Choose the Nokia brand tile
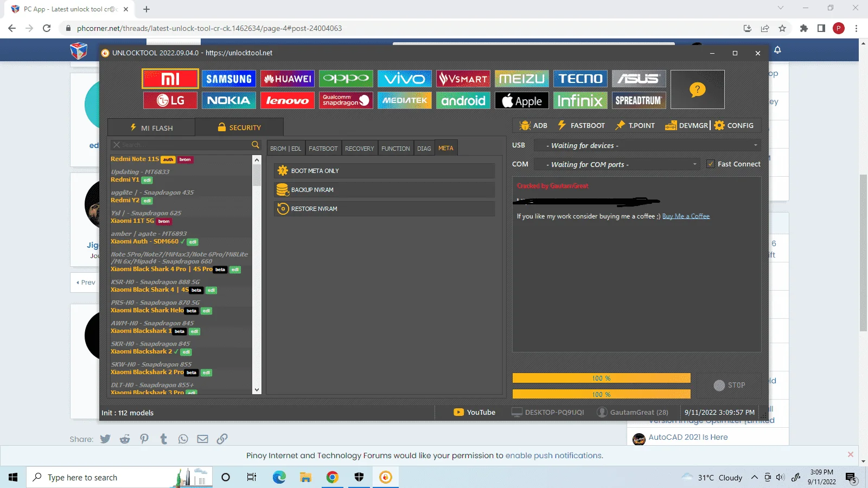Viewport: 868px width, 488px height. coord(229,100)
